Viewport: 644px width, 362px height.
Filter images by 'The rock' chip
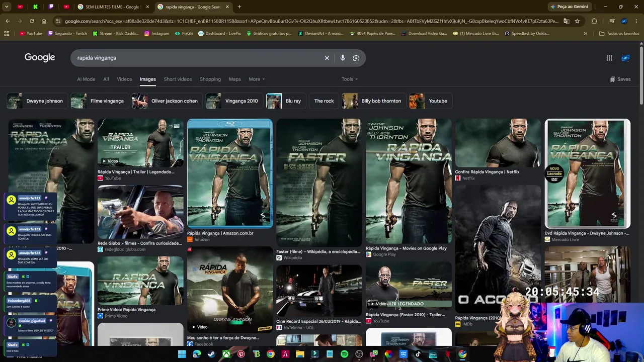(x=324, y=101)
